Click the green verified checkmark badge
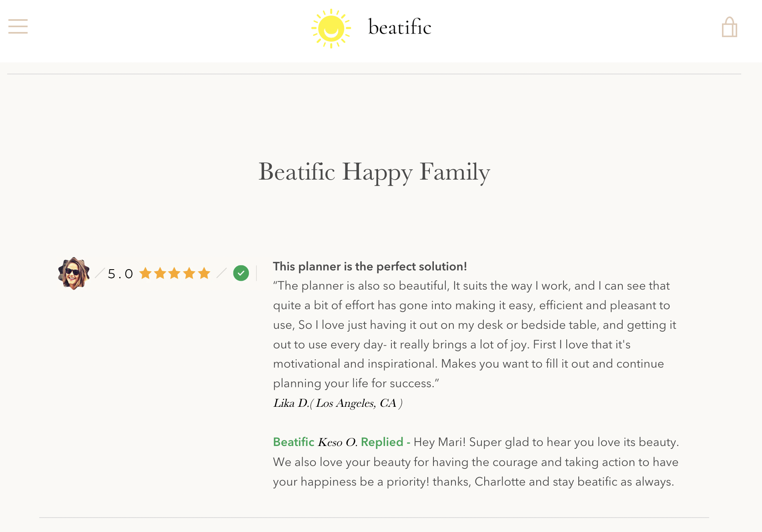Screen dimensions: 762x532 click(241, 273)
